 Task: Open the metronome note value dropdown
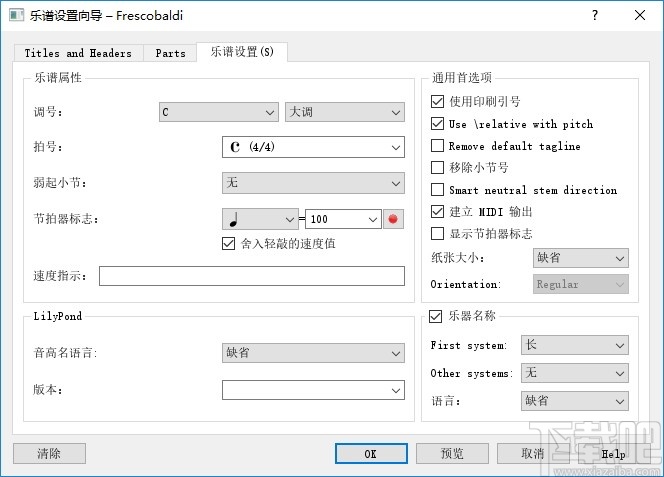(x=260, y=219)
